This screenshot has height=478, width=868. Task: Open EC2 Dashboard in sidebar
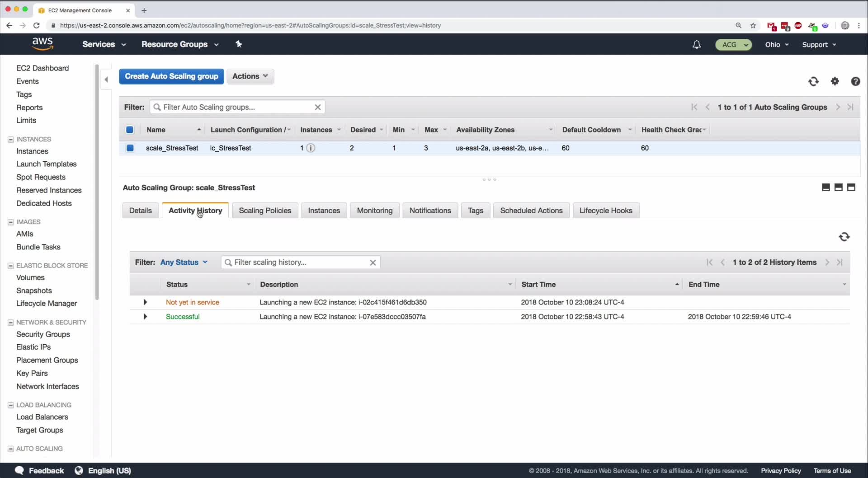click(x=42, y=68)
